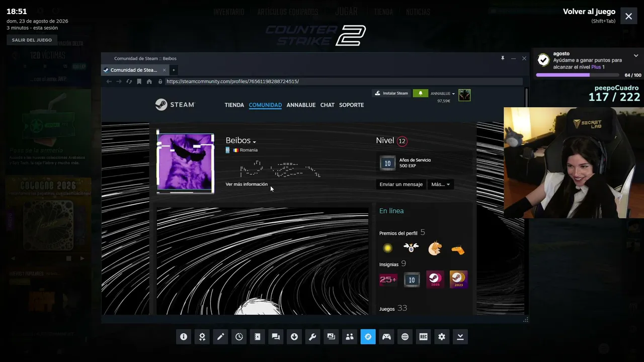644x362 pixels.
Task: Select the 25+ badge under Insignias
Action: click(388, 280)
